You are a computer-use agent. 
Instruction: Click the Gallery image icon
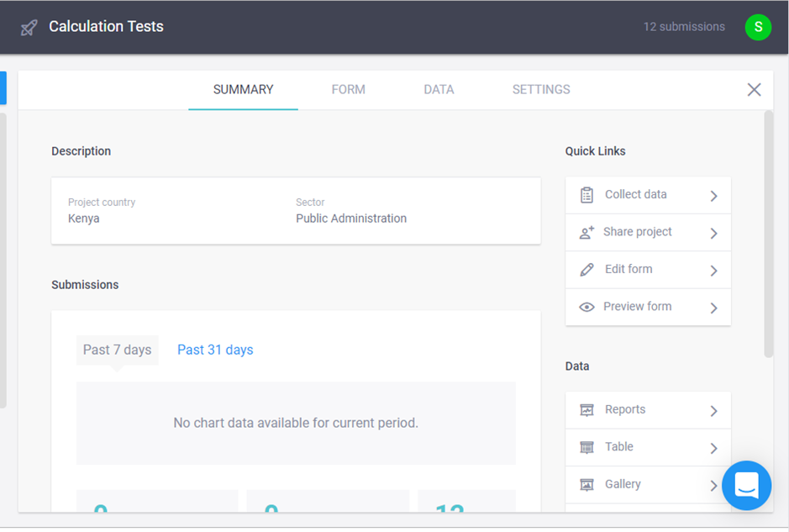tap(586, 485)
